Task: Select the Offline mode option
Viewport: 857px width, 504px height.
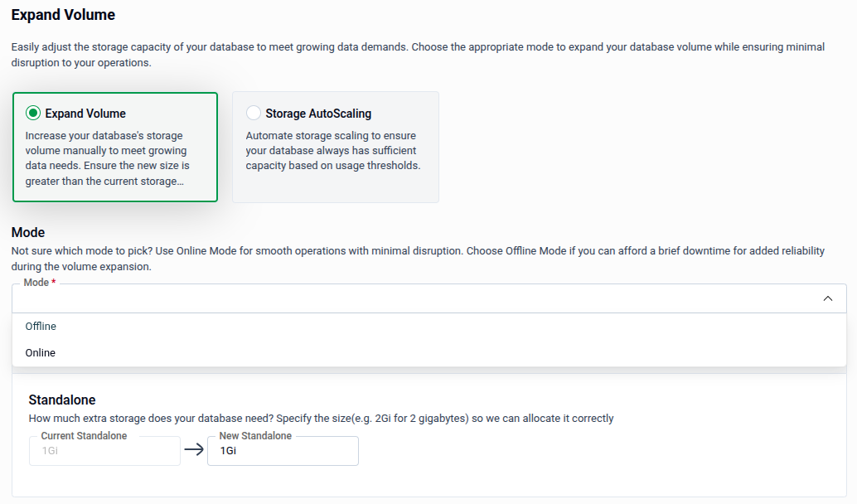Action: click(40, 326)
